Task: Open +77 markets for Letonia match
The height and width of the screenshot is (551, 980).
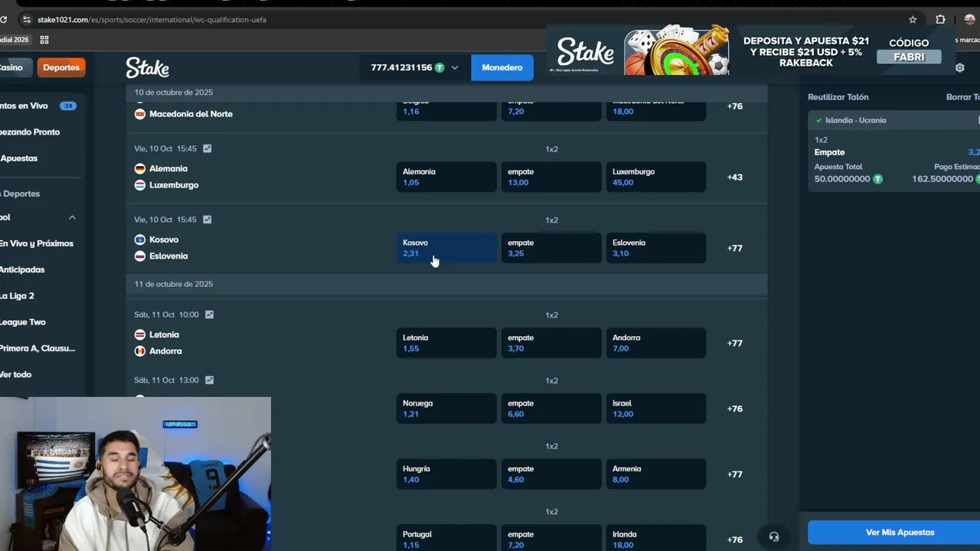Action: tap(735, 343)
